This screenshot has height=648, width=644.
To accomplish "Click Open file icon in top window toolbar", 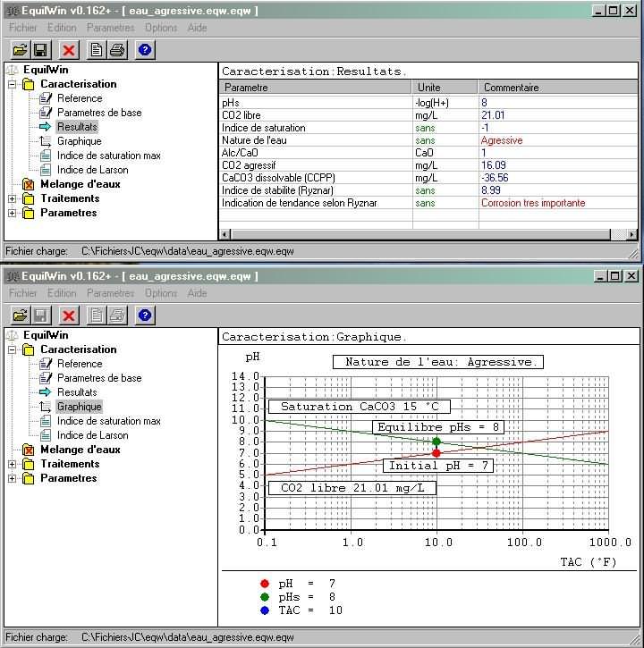I will [x=20, y=50].
